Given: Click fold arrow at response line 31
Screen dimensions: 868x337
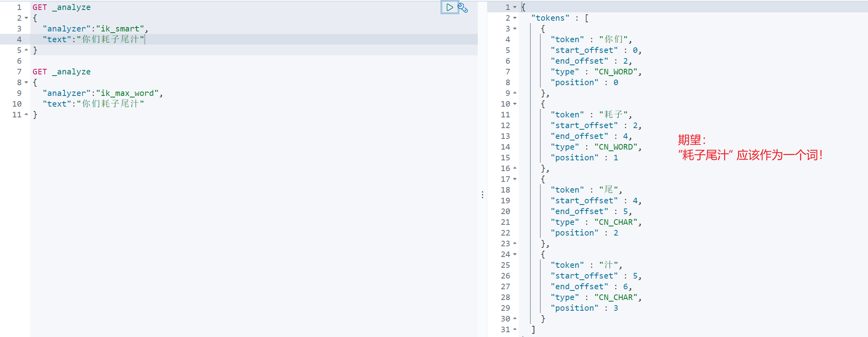Looking at the screenshot, I should click(x=515, y=329).
